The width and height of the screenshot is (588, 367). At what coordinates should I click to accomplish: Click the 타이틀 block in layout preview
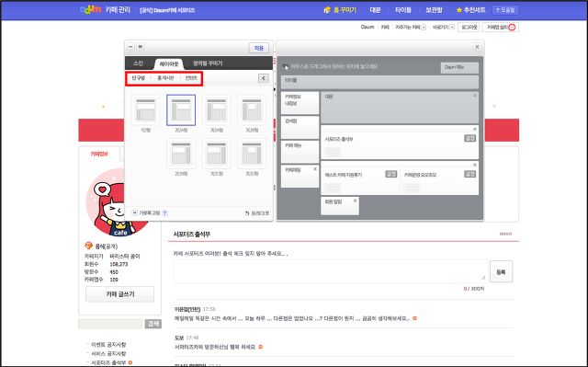(x=379, y=82)
